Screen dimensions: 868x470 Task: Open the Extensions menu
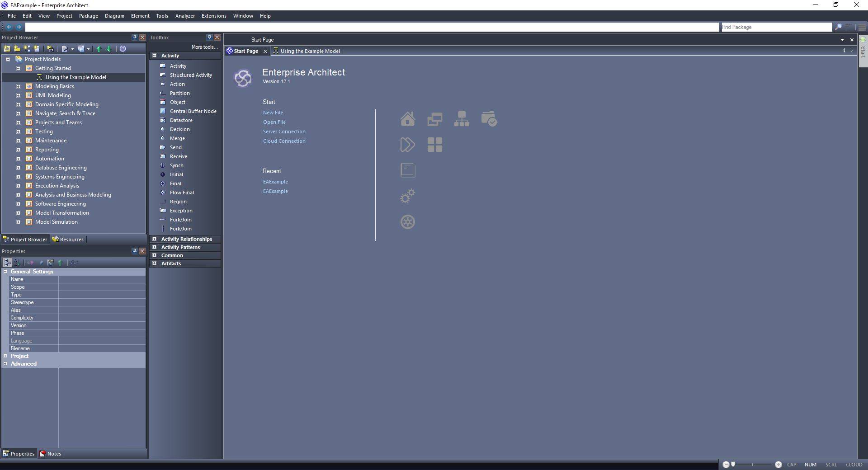click(214, 16)
